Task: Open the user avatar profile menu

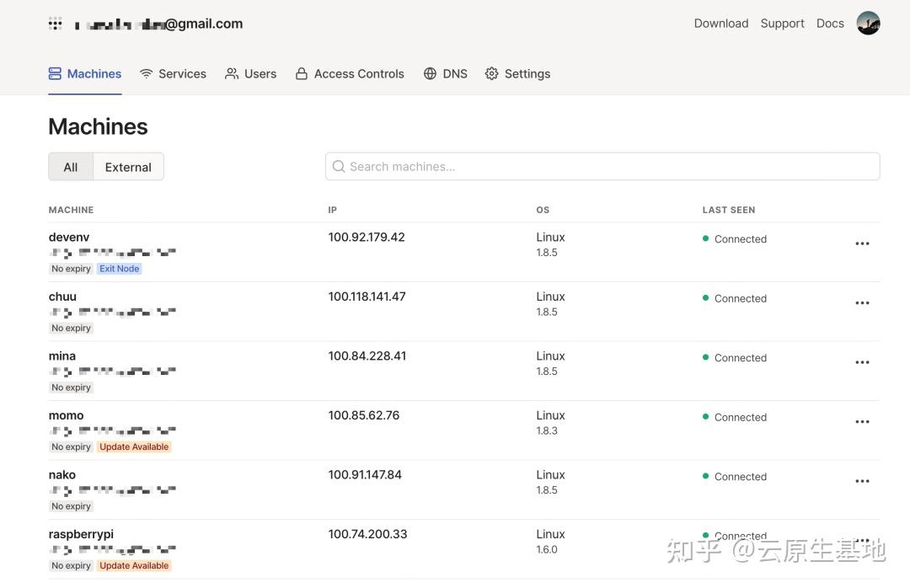Action: point(868,24)
